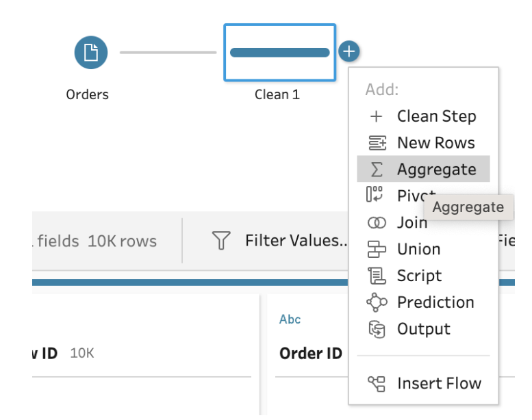532x420 pixels.
Task: Click the Pivot icon in menu
Action: pyautogui.click(x=376, y=196)
